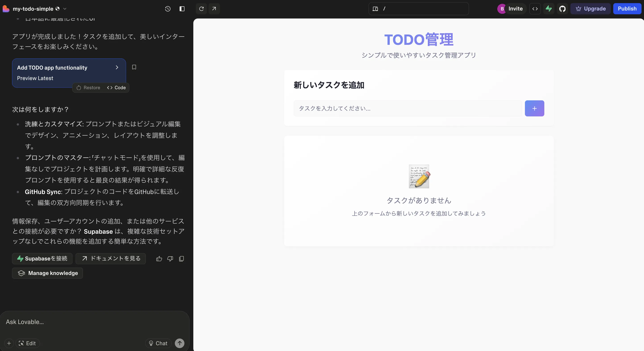
Task: Refresh the app preview
Action: click(201, 9)
